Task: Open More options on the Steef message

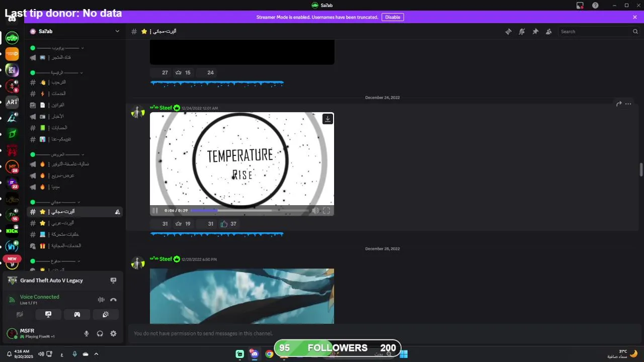Action: coord(628,104)
